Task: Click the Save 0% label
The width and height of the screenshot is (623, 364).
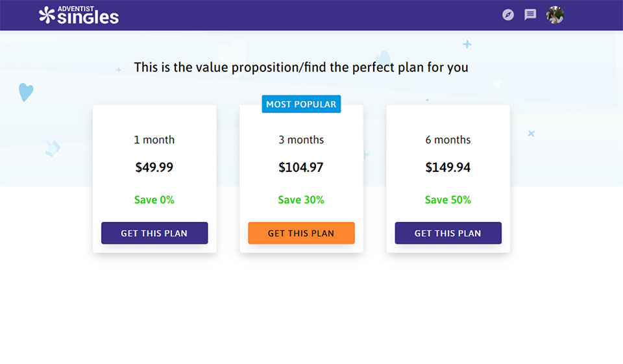Action: 154,200
